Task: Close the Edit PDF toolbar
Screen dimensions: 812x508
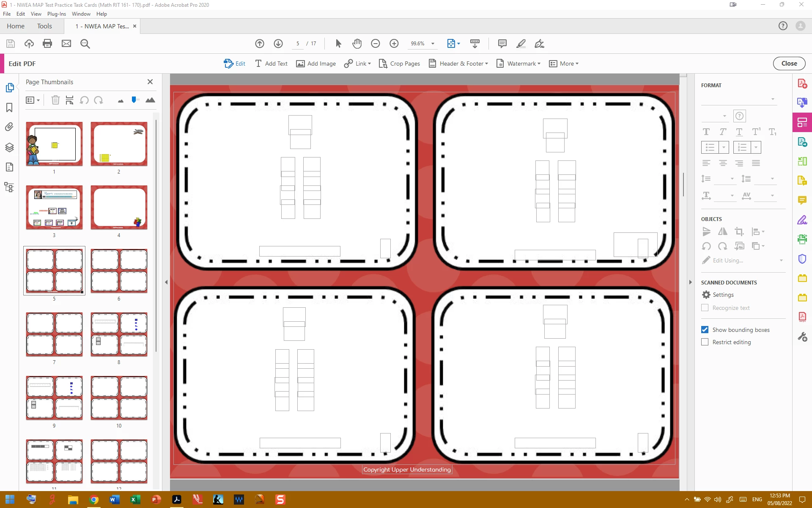Action: (789, 63)
